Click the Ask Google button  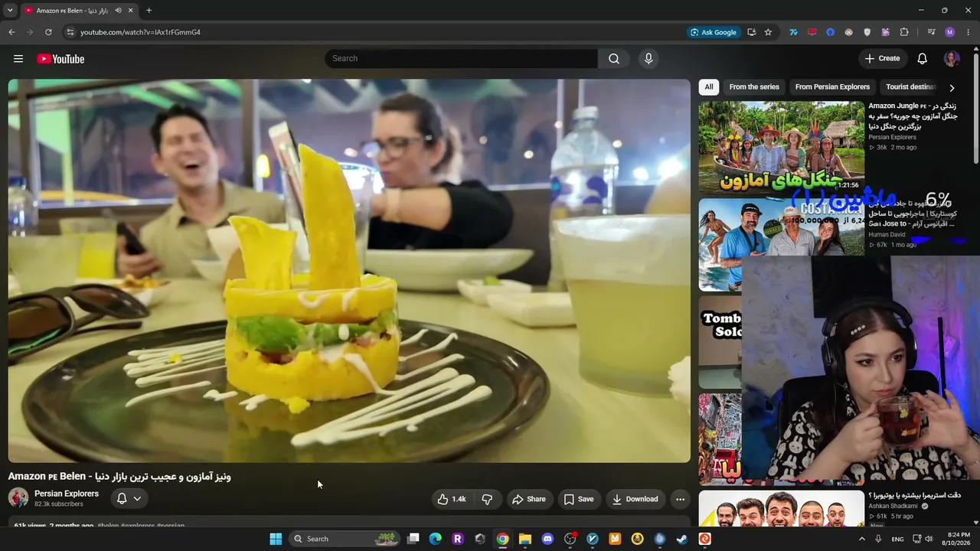pyautogui.click(x=714, y=32)
